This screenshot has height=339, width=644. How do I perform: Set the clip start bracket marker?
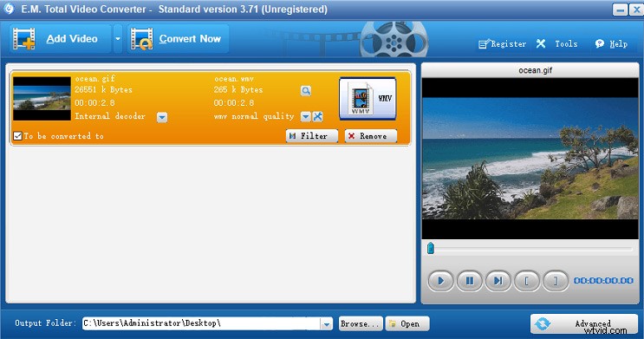coord(527,281)
